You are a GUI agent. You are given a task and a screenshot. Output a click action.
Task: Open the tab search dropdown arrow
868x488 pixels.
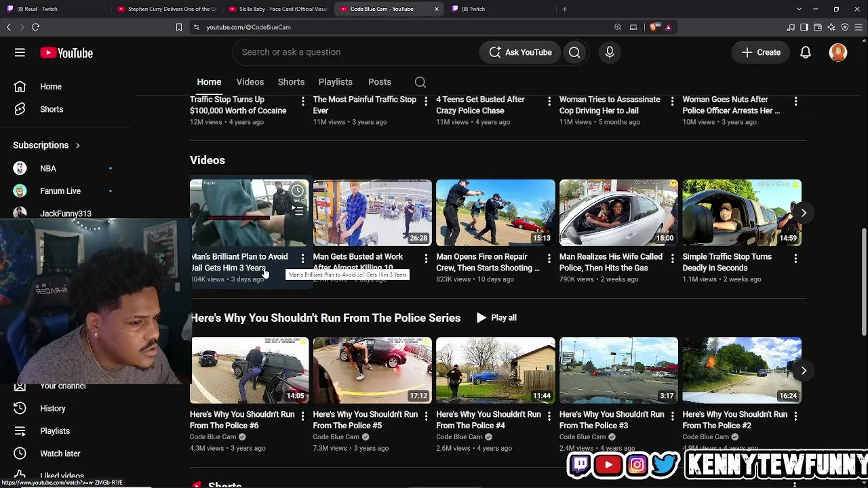pyautogui.click(x=799, y=9)
